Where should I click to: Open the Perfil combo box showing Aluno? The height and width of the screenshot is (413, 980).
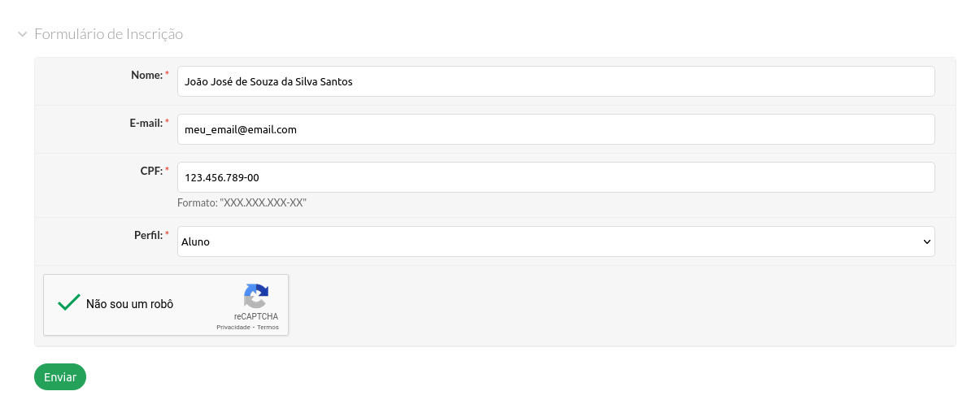pyautogui.click(x=555, y=241)
